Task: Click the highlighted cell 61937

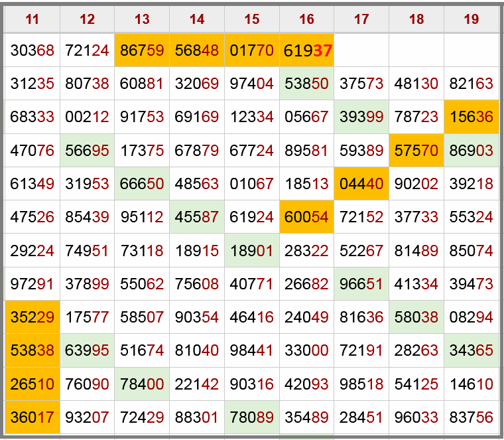Action: point(306,50)
